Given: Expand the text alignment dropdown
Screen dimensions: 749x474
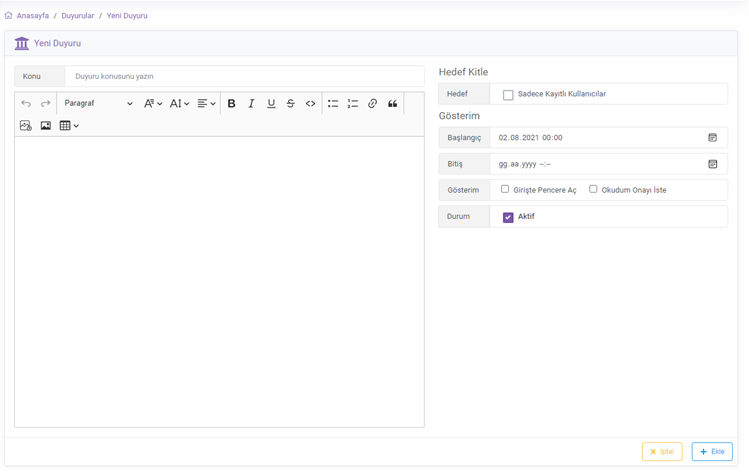Looking at the screenshot, I should pyautogui.click(x=206, y=104).
